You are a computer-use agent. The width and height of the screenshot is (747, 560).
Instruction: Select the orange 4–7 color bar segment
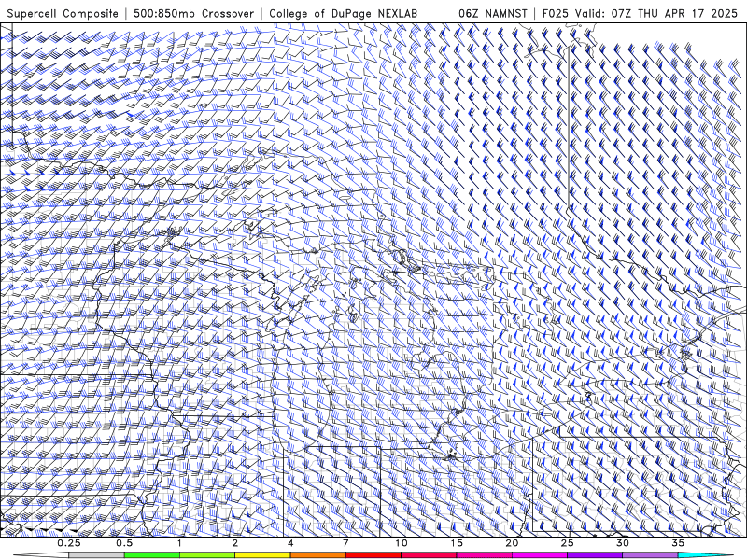point(317,555)
